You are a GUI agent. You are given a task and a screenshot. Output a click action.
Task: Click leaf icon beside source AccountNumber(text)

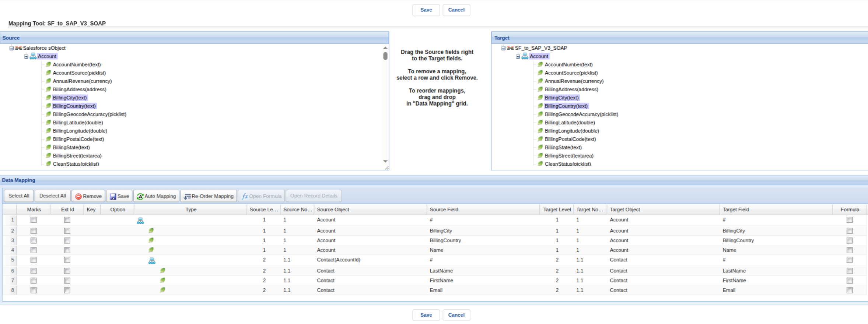coord(48,64)
